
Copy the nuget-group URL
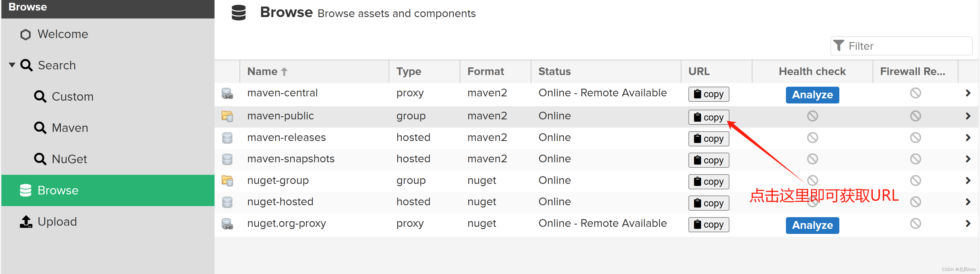[x=708, y=182]
